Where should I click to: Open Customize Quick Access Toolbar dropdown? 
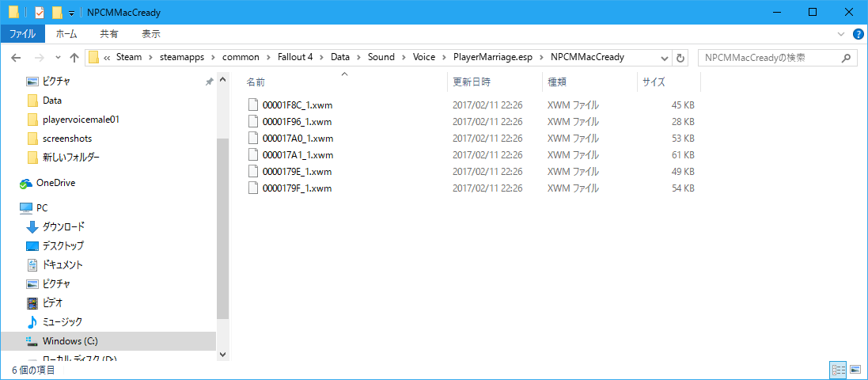[71, 12]
